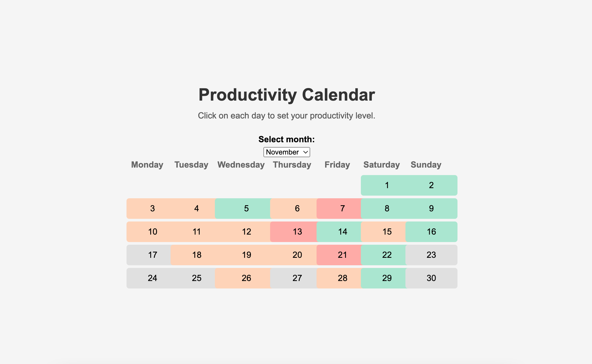Click on day 7 to set productivity
Image resolution: width=592 pixels, height=364 pixels.
tap(342, 208)
